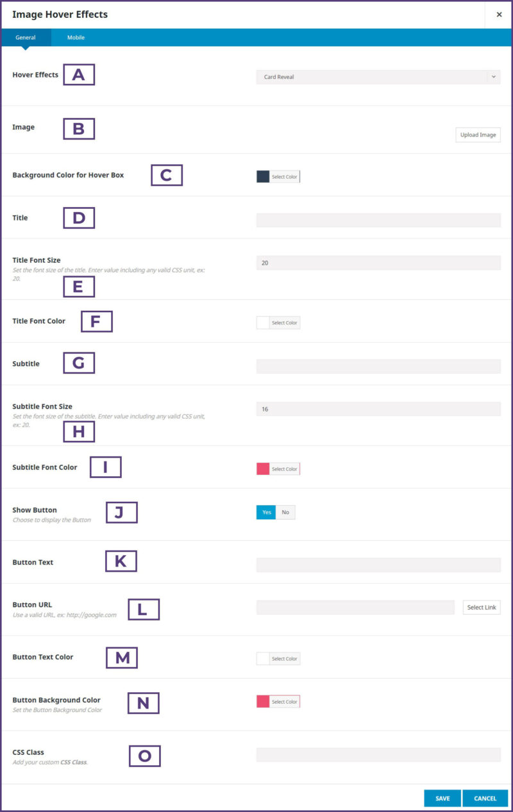This screenshot has height=812, width=513.
Task: Click the Upload Image button
Action: point(477,135)
